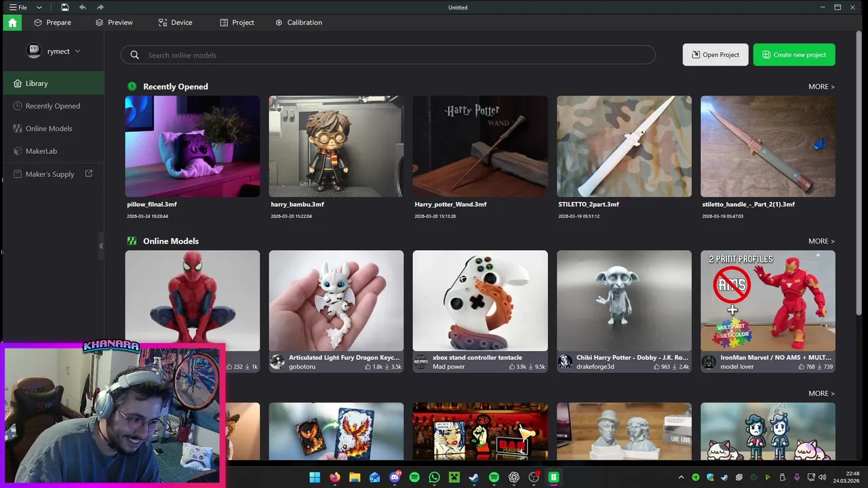Click the rymect user avatar
This screenshot has height=488, width=868.
click(34, 51)
